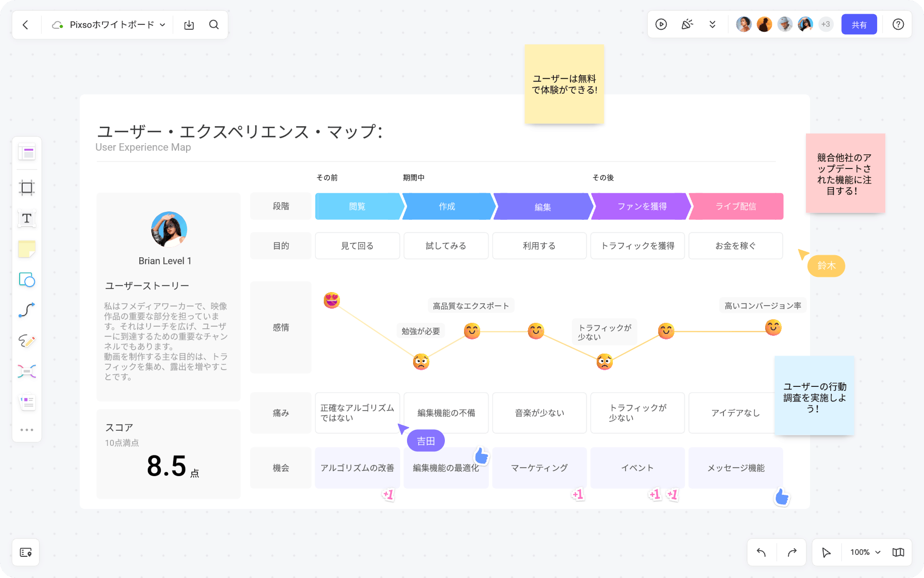Click the blue ユーザーの行動調査 sticky note

pyautogui.click(x=815, y=396)
